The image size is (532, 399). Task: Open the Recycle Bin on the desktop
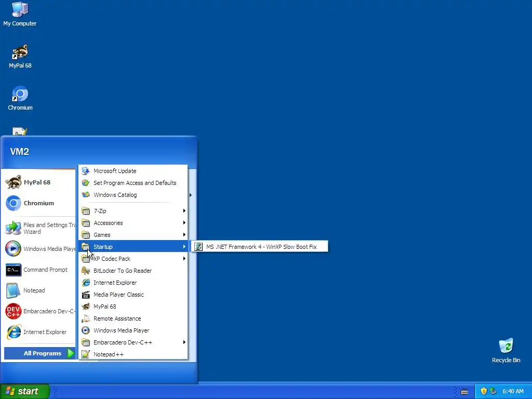click(x=506, y=351)
